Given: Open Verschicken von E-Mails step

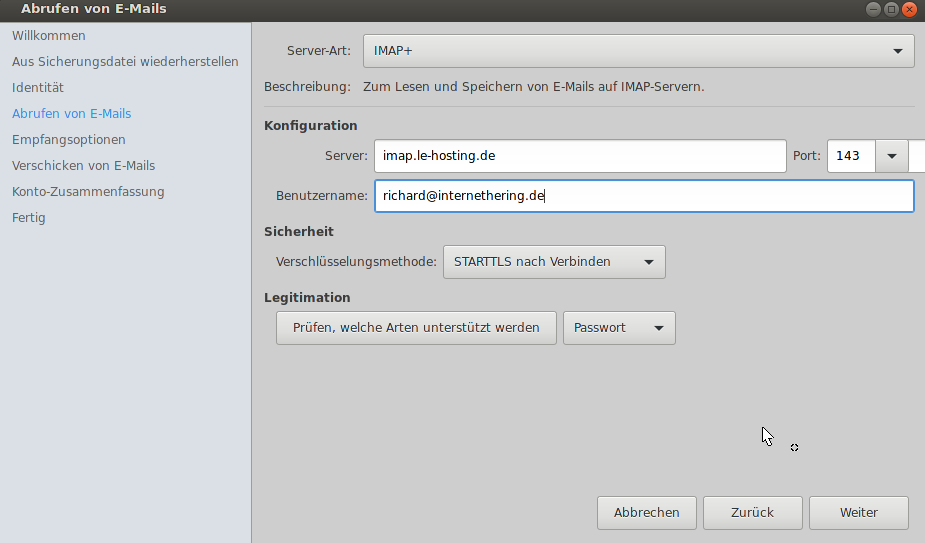Looking at the screenshot, I should 83,166.
